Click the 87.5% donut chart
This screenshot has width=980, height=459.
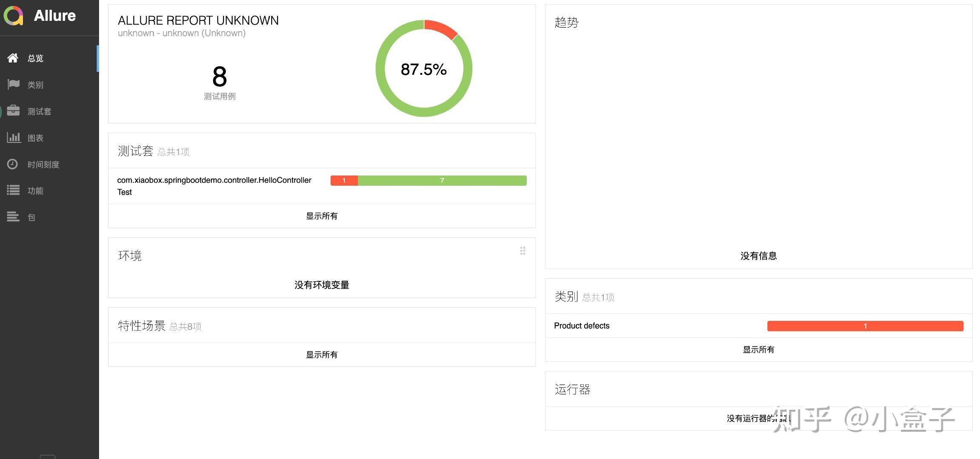pyautogui.click(x=423, y=68)
